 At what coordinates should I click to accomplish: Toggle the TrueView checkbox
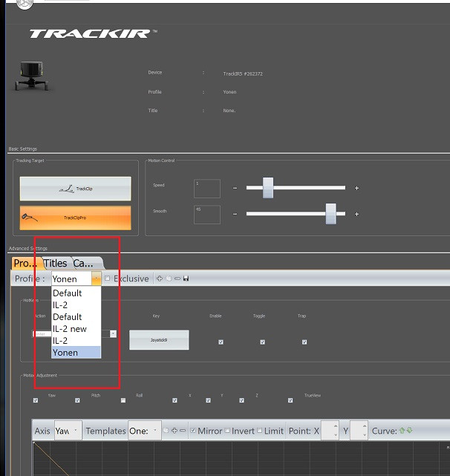point(290,400)
